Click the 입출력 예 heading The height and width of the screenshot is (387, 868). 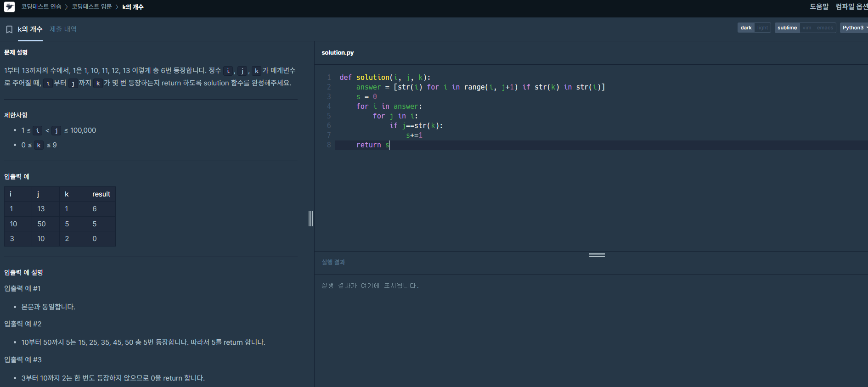click(17, 176)
